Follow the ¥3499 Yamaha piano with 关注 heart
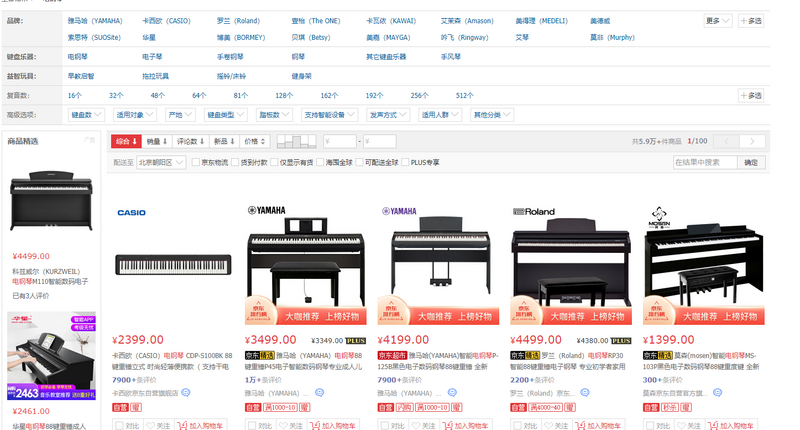The image size is (800, 430). [x=290, y=425]
